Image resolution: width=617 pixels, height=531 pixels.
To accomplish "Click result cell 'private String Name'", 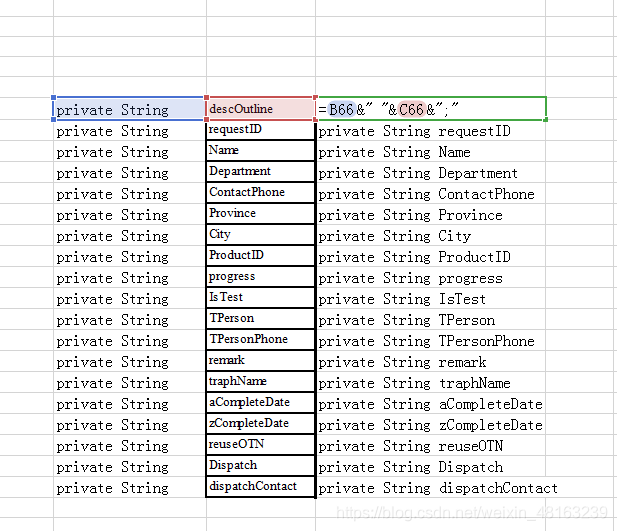I will (x=430, y=152).
